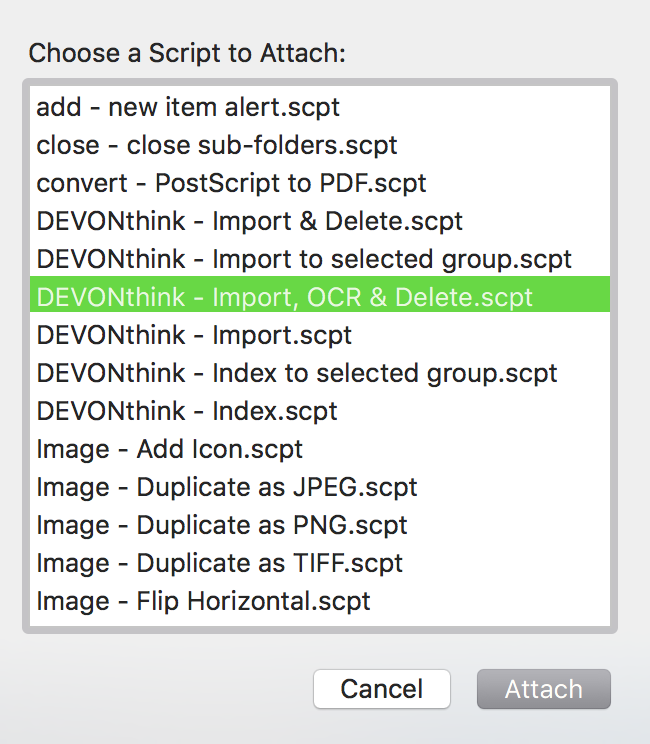This screenshot has height=744, width=650.
Task: Choose 'convert - PostScript to PDF.scpt'
Action: [320, 183]
